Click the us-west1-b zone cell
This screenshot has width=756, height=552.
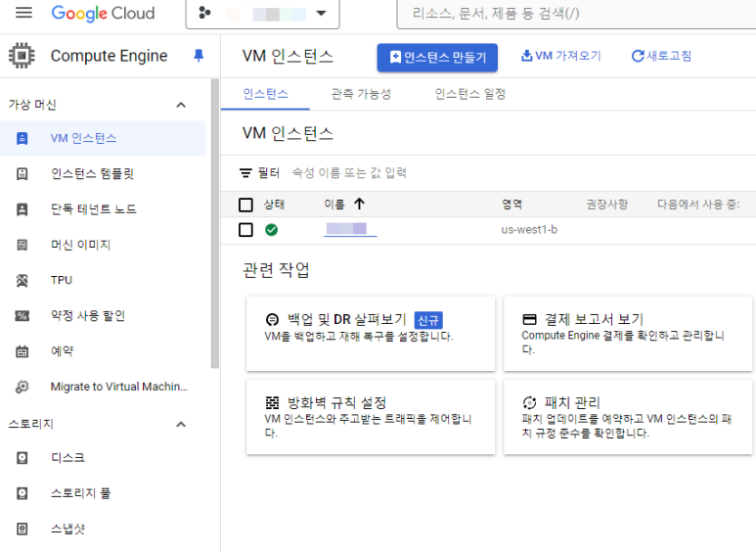[x=529, y=230]
